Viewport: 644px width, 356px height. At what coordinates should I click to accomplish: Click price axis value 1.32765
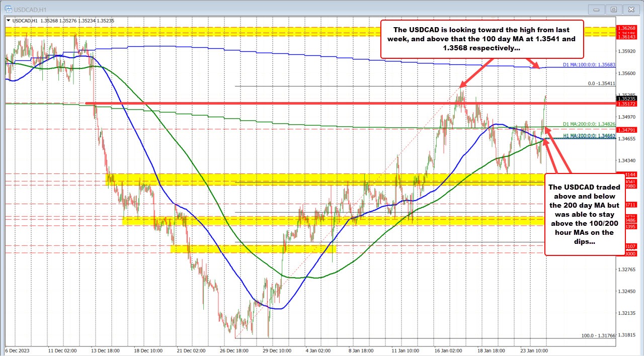627,270
